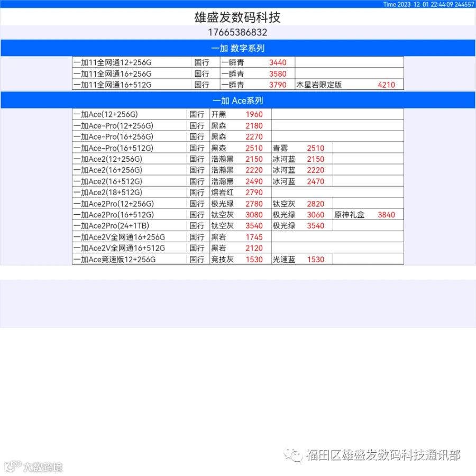Select the "一瞬青" color in the 3440 row
The height and width of the screenshot is (476, 476).
[x=233, y=62]
